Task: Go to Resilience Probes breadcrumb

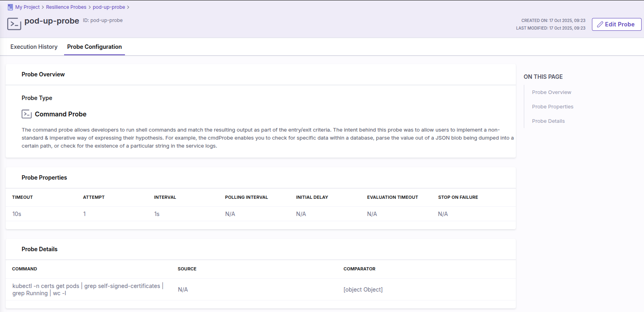Action: [x=66, y=7]
